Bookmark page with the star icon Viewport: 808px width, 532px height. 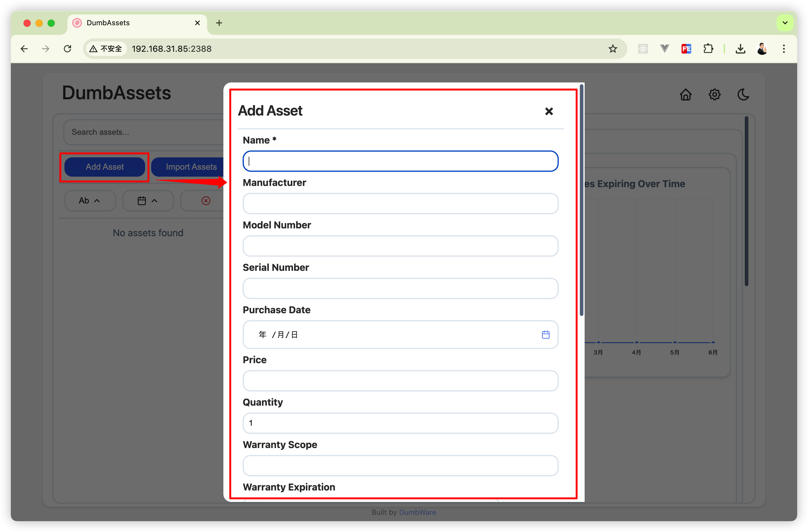[x=612, y=49]
